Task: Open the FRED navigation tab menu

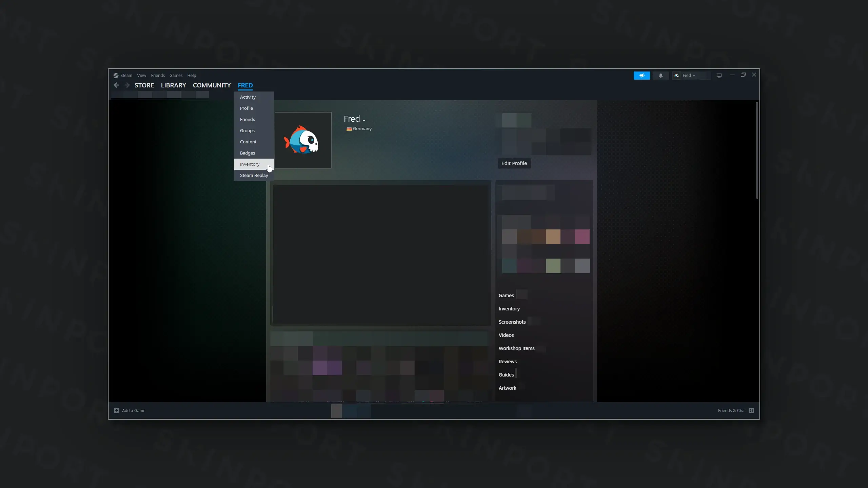Action: [x=245, y=85]
